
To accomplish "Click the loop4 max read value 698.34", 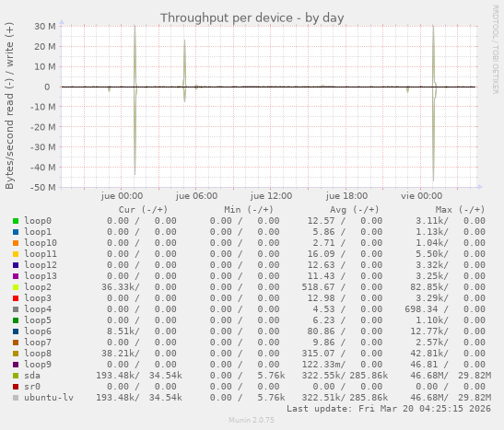I will click(x=421, y=309).
